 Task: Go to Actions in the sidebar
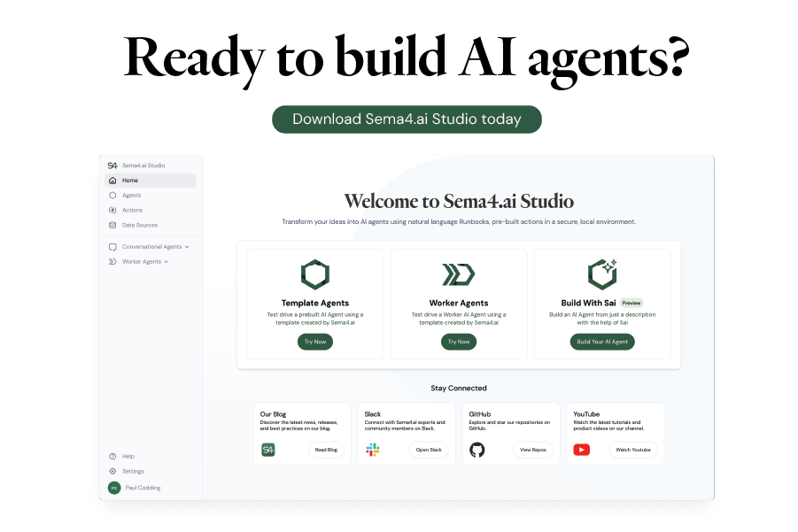(151, 210)
